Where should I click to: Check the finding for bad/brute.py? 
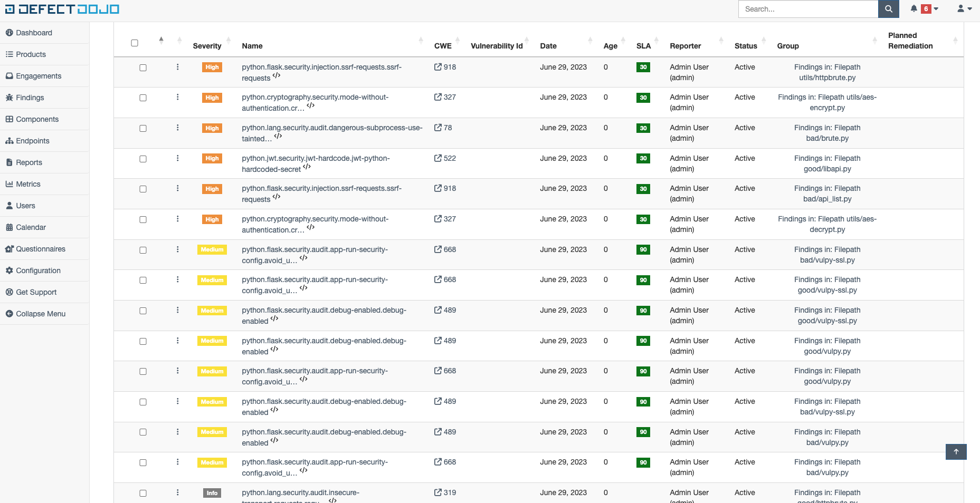[143, 128]
